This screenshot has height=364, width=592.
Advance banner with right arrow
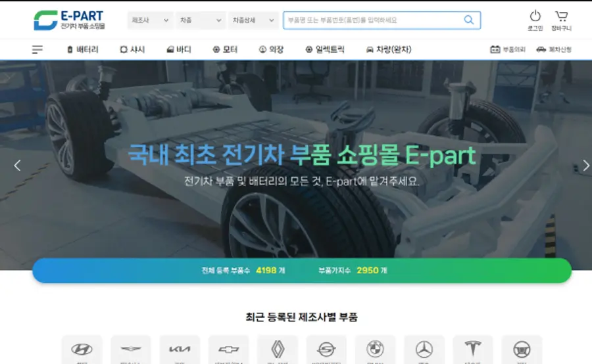(x=585, y=166)
